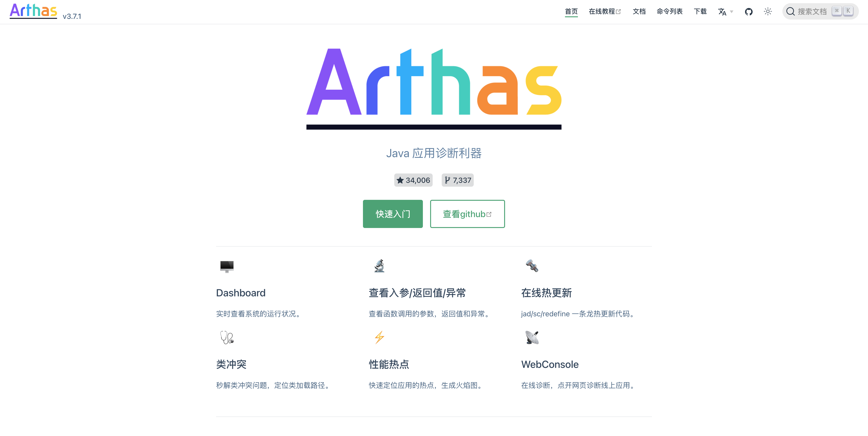Click the microscope icon for 查看入参
This screenshot has height=436, width=868.
pos(380,266)
